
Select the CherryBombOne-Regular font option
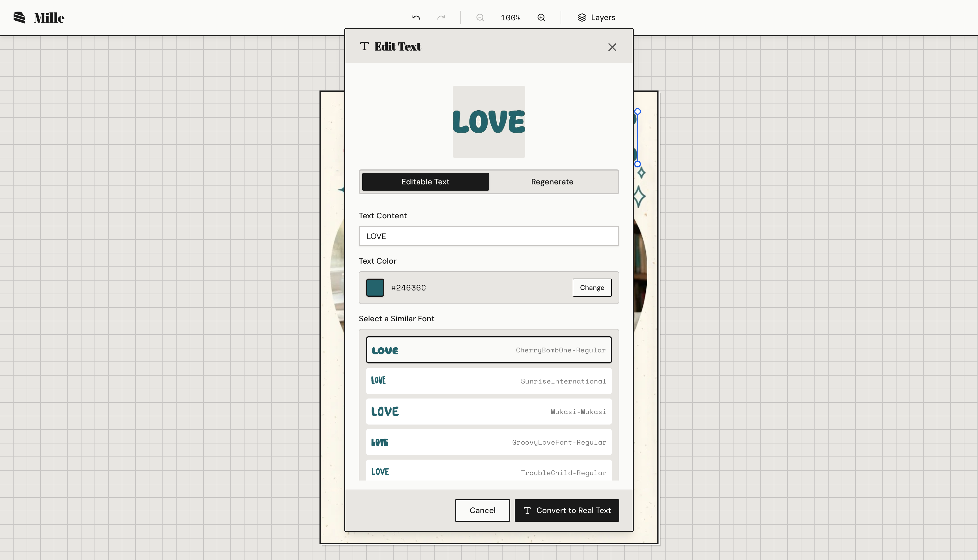[489, 350]
